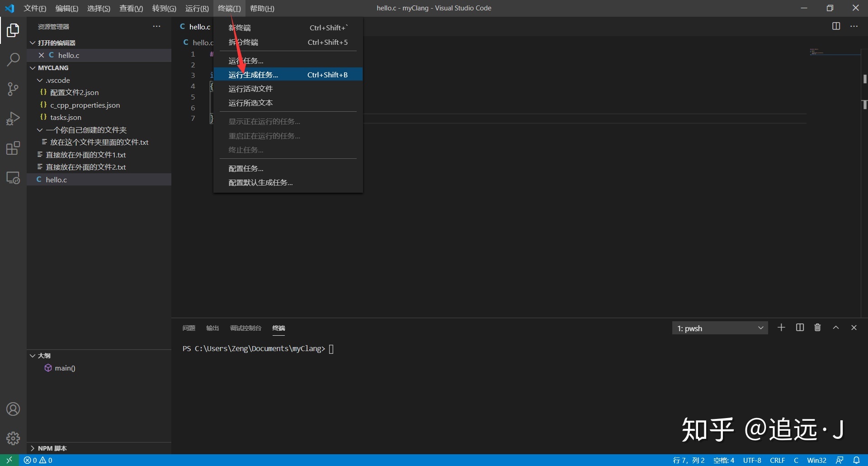Choose 配置任务... menu entry

click(x=288, y=168)
